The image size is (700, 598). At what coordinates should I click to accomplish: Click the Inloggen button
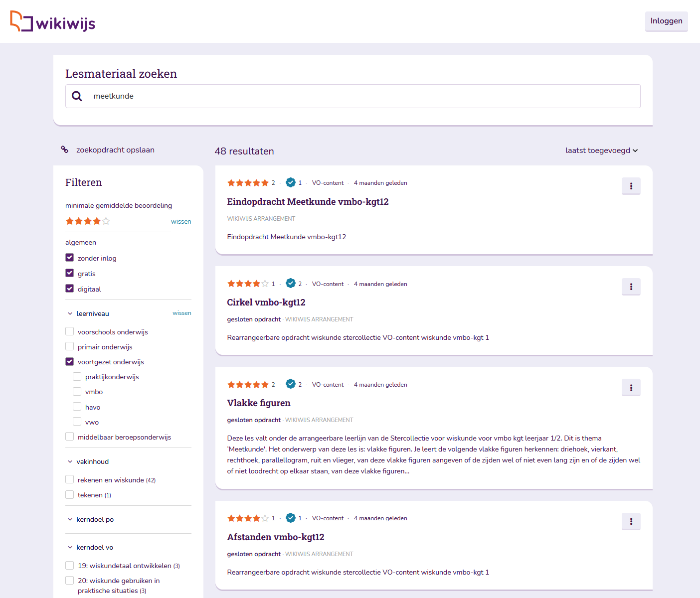[666, 21]
